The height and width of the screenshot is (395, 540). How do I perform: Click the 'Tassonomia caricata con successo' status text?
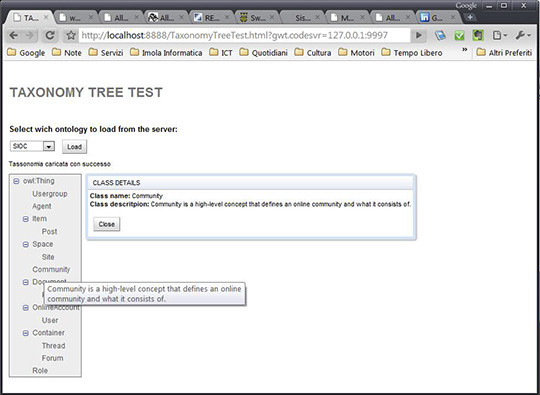(x=60, y=164)
